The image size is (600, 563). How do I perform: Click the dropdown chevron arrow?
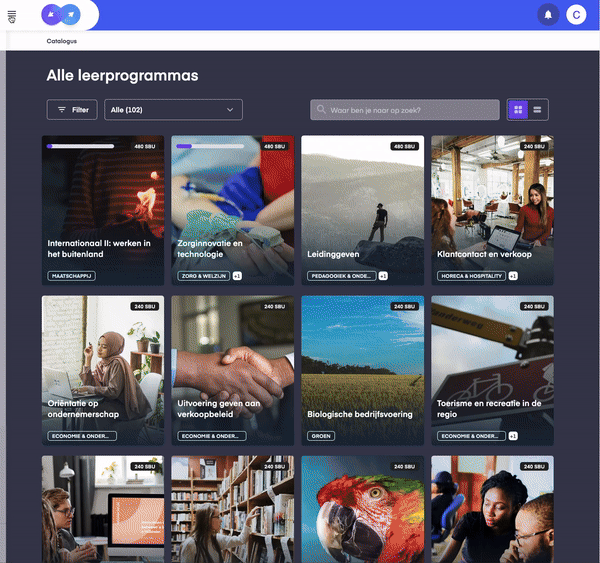[x=230, y=110]
